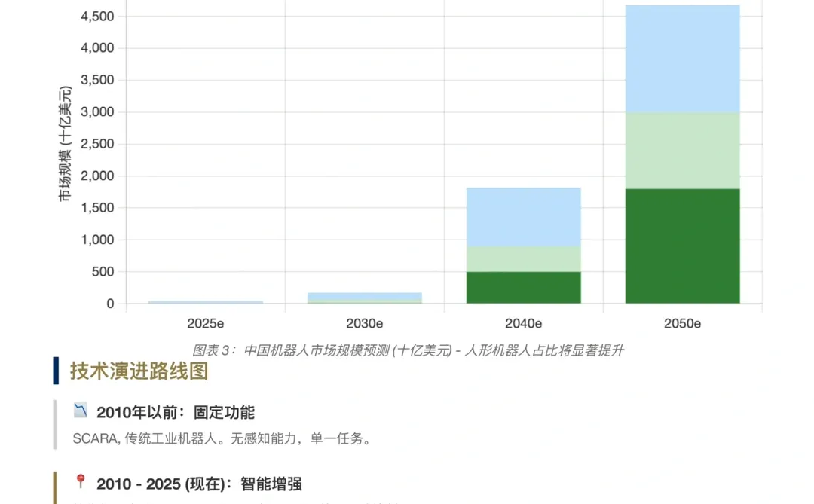Expand the 2010年以前: 固定功能 roadmap entry
814x504 pixels.
176,411
